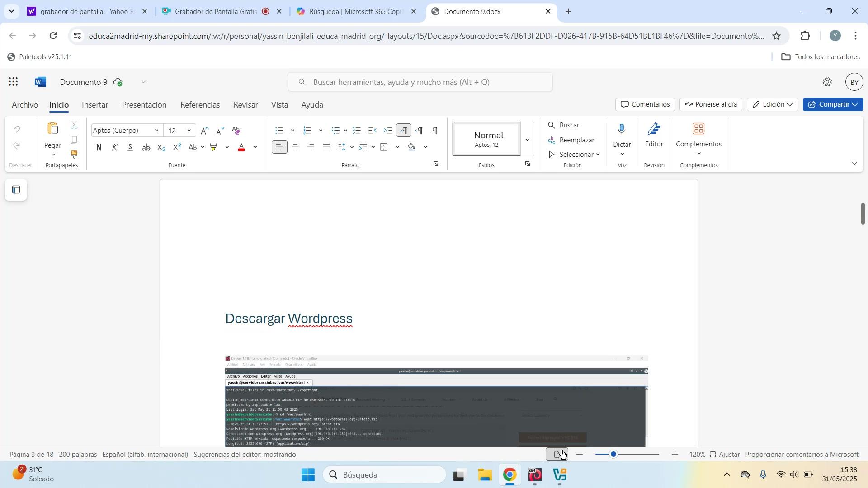Open the navigation pane icon

16,190
